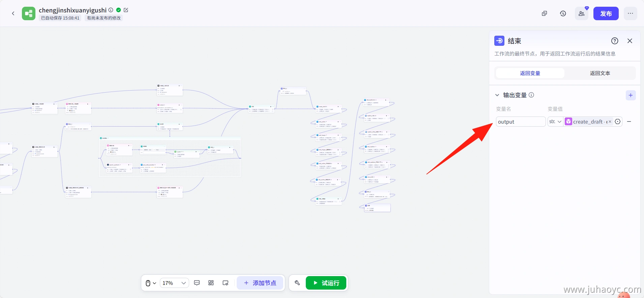This screenshot has width=644, height=298.
Task: Collapse the 输出变量 section
Action: [x=497, y=95]
